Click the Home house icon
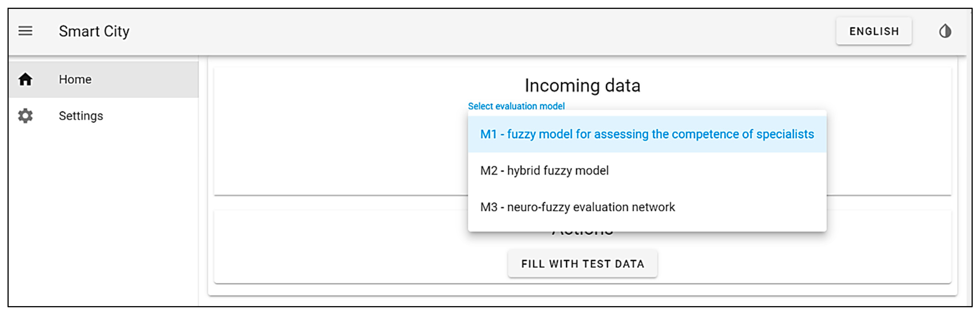Screen dimensions: 980x315 [25, 79]
